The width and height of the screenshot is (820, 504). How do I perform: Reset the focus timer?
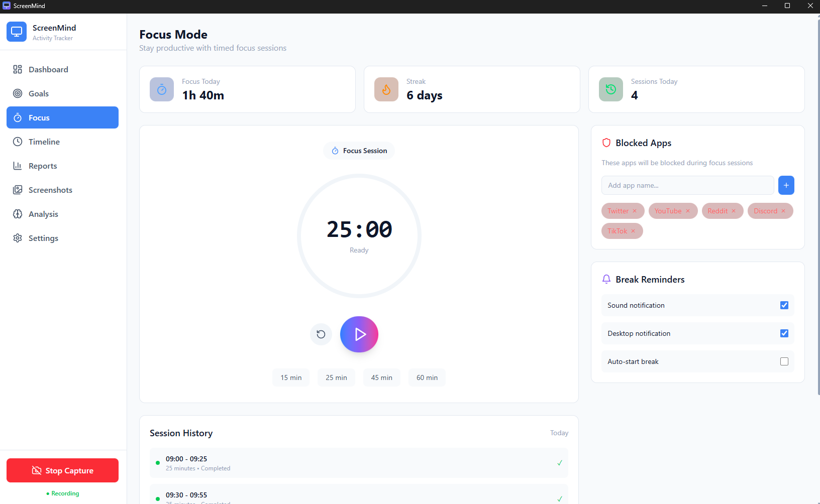pyautogui.click(x=321, y=334)
